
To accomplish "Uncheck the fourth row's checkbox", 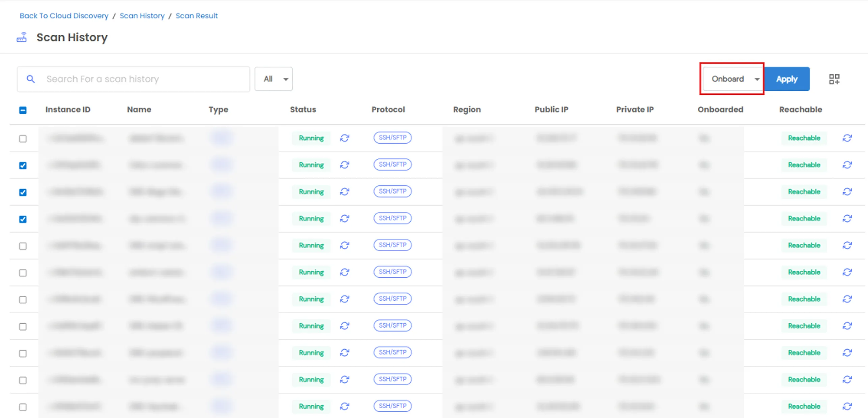I will pyautogui.click(x=23, y=219).
